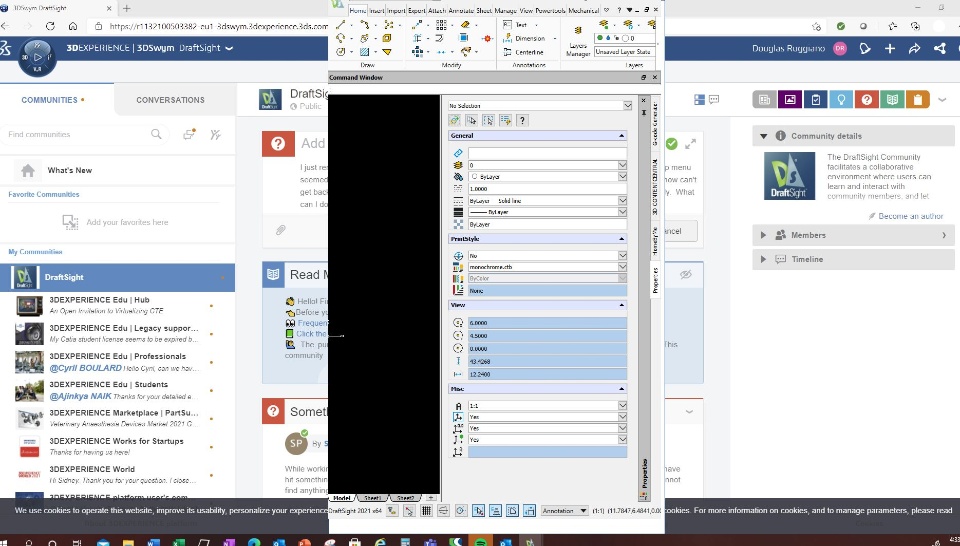960x546 pixels.
Task: Toggle the Grid display status bar button
Action: (426, 510)
